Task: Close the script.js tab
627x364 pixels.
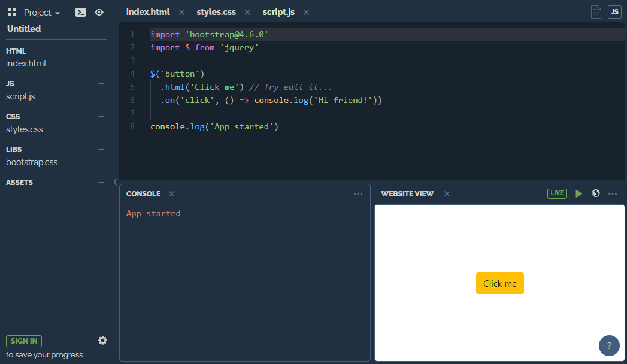Action: coord(306,13)
